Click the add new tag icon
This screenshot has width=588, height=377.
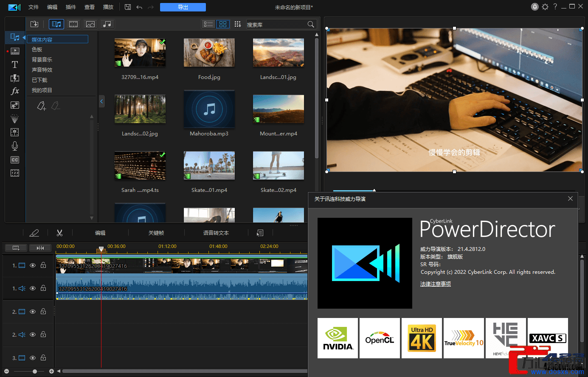42,106
